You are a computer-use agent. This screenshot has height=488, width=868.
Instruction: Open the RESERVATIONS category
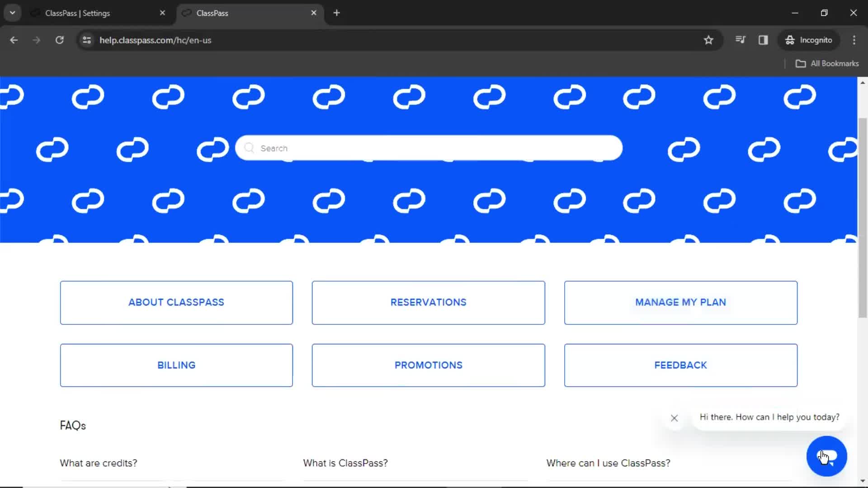pyautogui.click(x=428, y=302)
